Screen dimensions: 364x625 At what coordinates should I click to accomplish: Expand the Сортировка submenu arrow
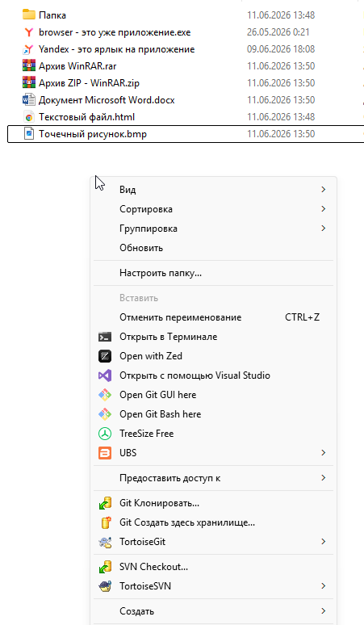[324, 209]
